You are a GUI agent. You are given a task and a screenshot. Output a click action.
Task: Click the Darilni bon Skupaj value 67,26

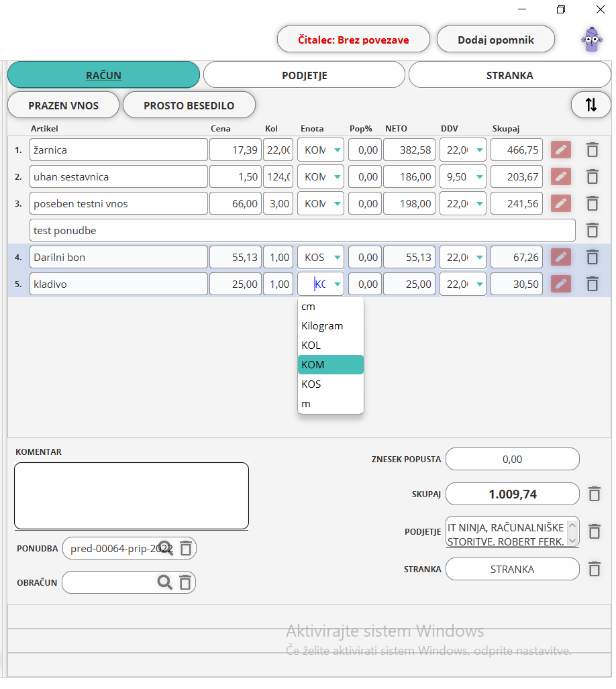click(x=517, y=257)
